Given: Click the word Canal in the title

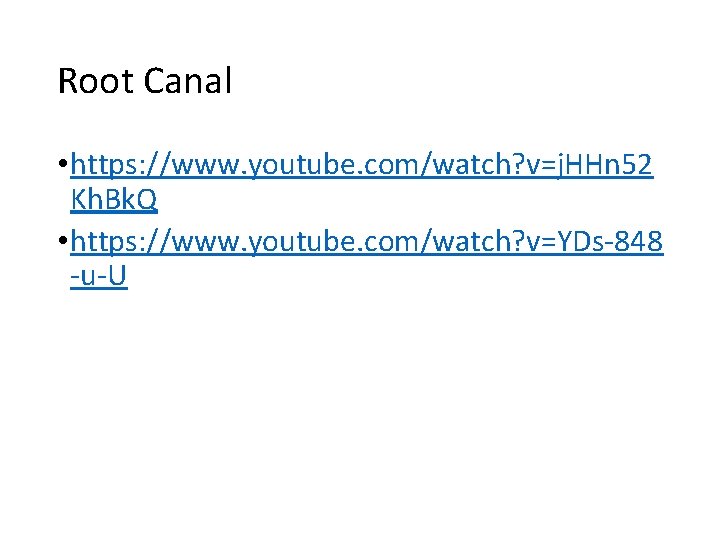Looking at the screenshot, I should click(x=188, y=81).
